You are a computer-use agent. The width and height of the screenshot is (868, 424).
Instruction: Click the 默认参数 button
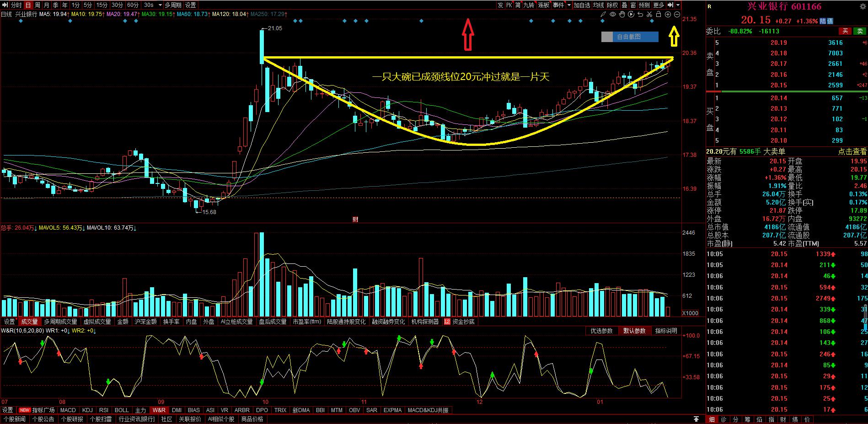634,331
